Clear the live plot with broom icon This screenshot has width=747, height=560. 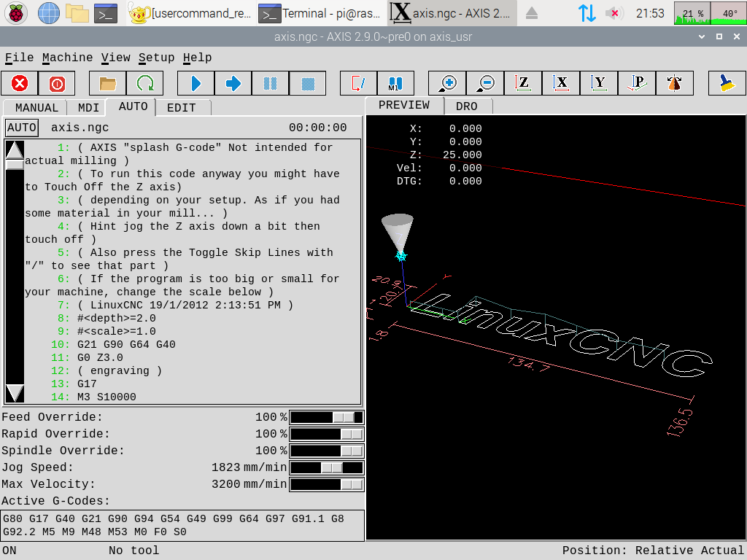coord(727,83)
